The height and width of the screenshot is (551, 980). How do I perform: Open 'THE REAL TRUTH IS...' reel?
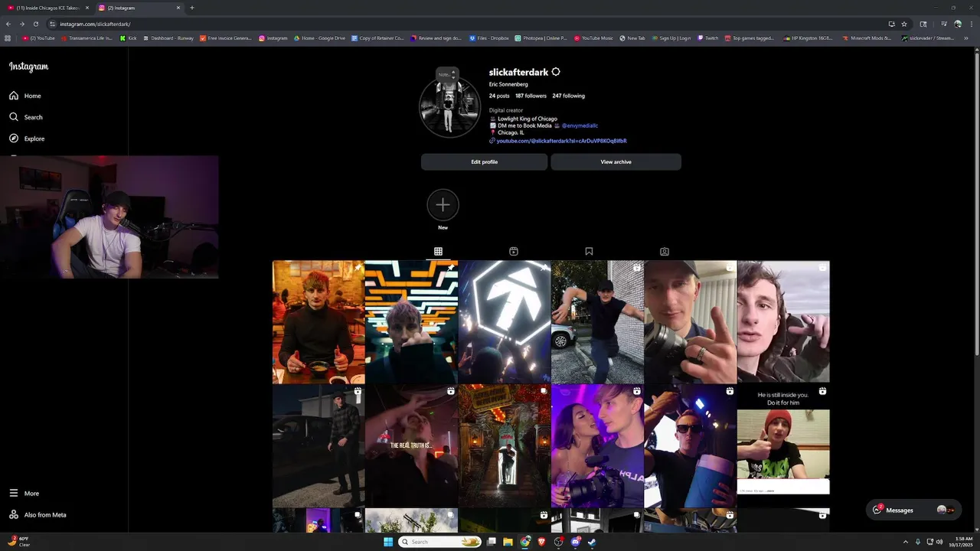[x=411, y=446]
